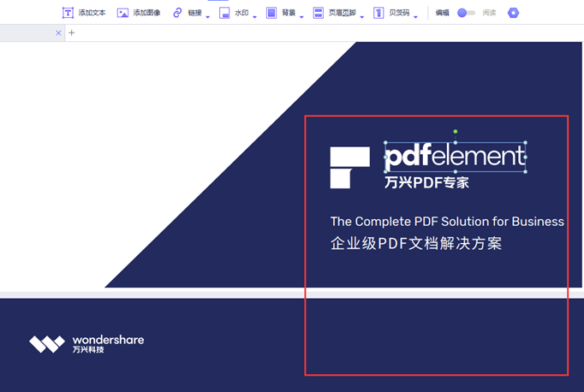Click the Add Image (添加图像) icon
The height and width of the screenshot is (392, 584).
pos(122,13)
